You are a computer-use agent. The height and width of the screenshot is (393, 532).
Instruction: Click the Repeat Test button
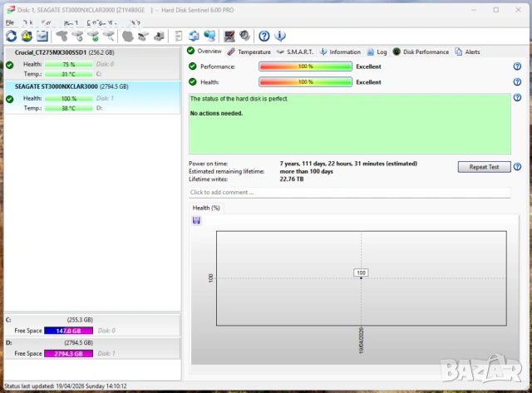[x=484, y=167]
